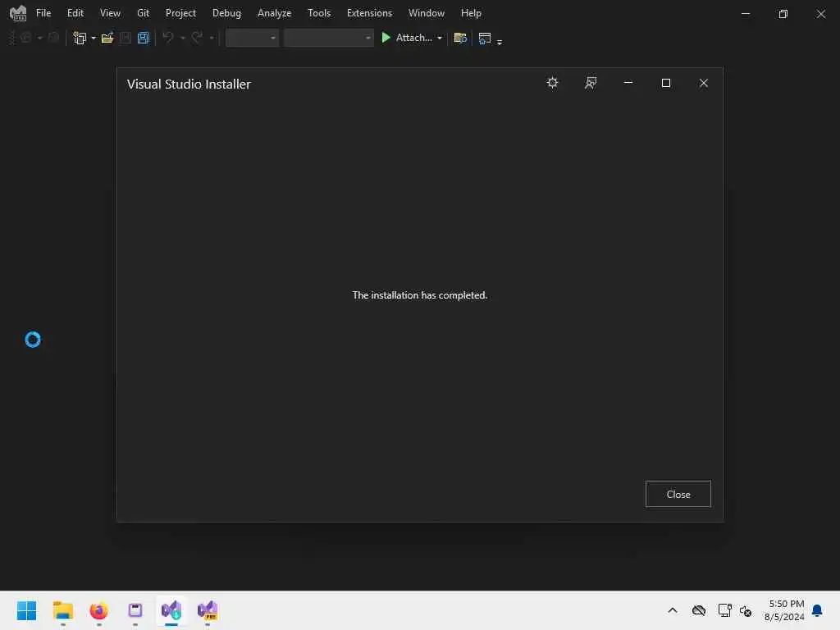Click the Visual Studio logo icon
Image resolution: width=840 pixels, height=630 pixels.
(18, 13)
